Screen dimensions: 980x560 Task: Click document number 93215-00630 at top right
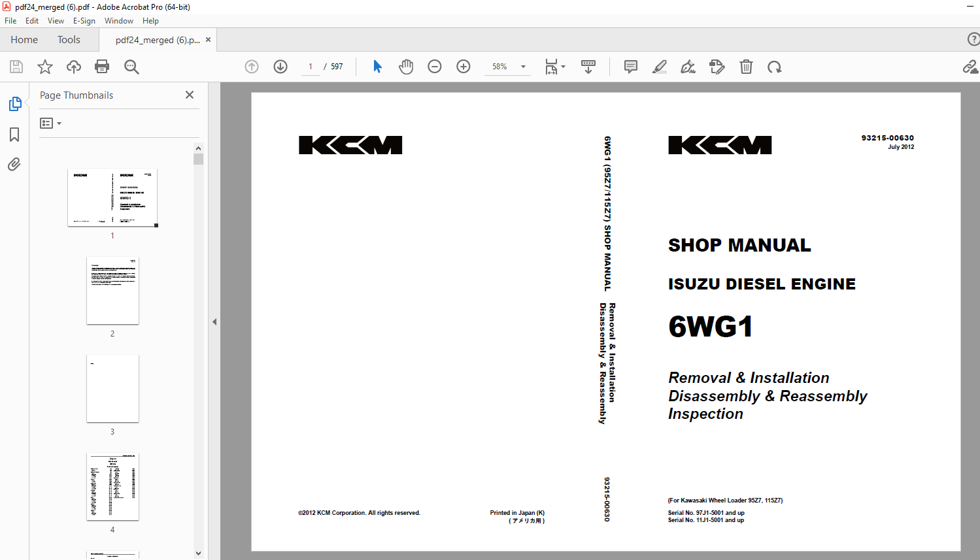tap(888, 138)
